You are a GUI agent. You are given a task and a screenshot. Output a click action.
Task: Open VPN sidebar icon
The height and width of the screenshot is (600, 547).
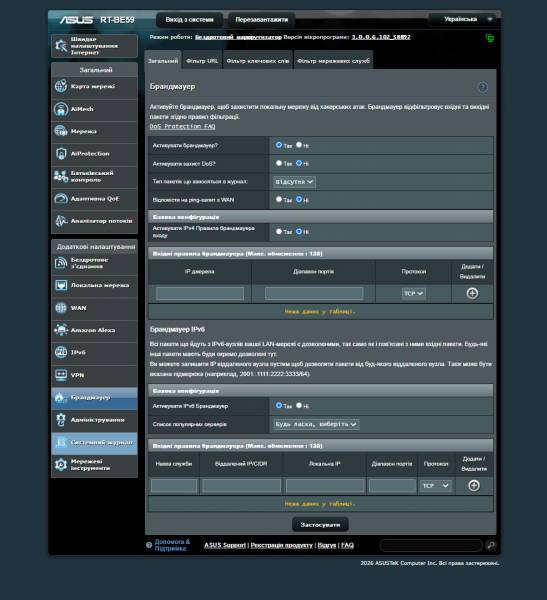(61, 375)
